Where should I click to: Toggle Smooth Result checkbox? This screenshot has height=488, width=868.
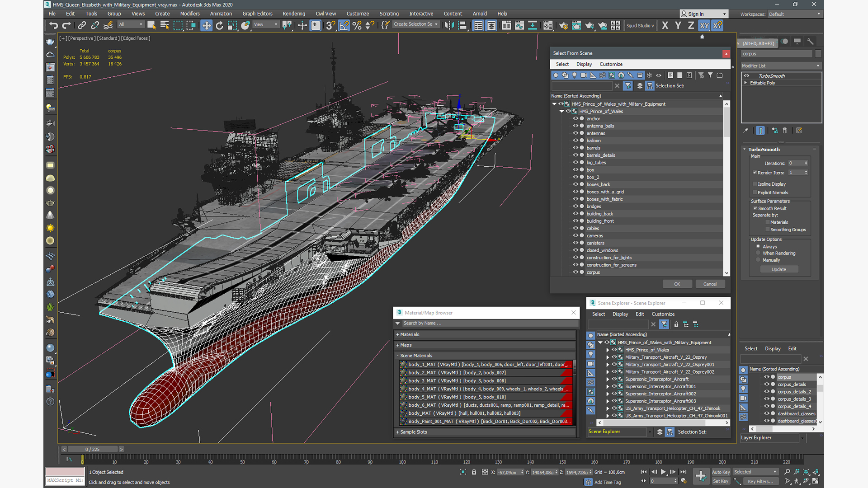tap(755, 208)
